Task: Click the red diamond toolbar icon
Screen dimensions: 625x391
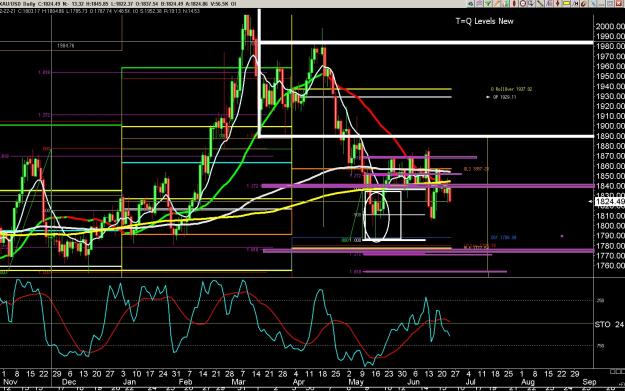Action: click(557, 4)
